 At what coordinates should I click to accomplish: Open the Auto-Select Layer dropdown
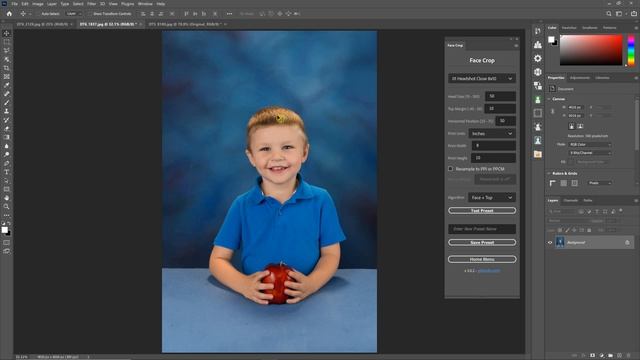[x=73, y=13]
